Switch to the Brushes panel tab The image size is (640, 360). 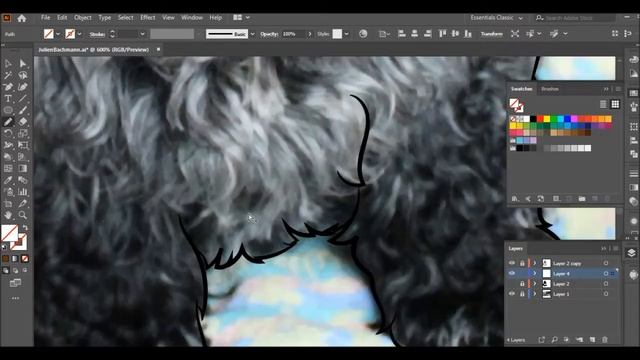coord(550,89)
